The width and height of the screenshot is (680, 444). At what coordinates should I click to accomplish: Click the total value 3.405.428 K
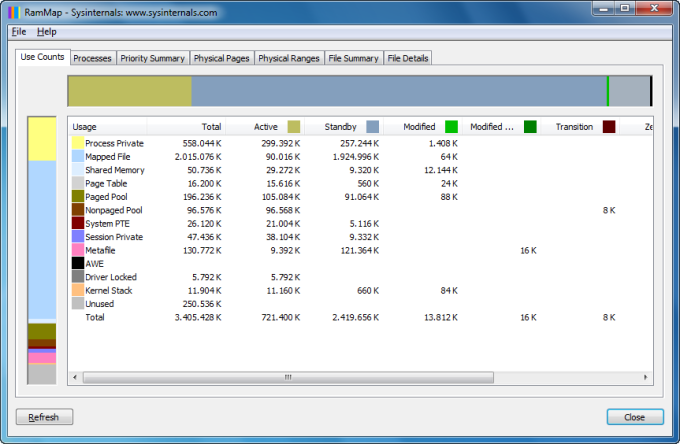(x=198, y=317)
